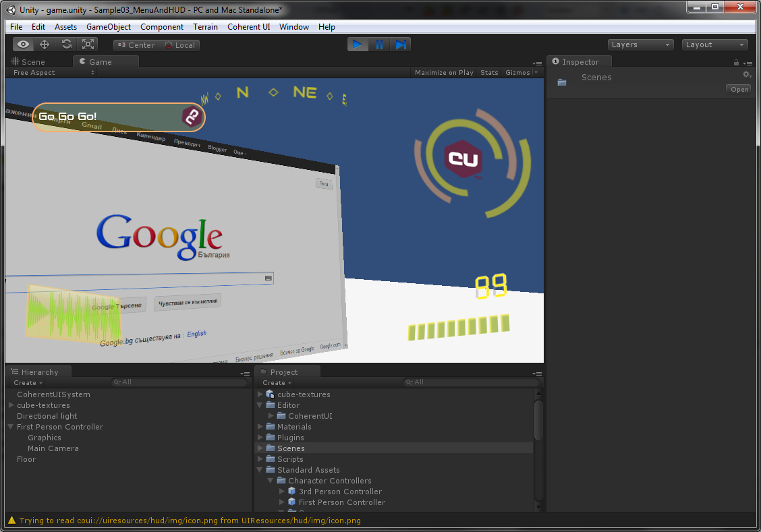Open the Component menu
The image size is (761, 532).
[x=162, y=27]
